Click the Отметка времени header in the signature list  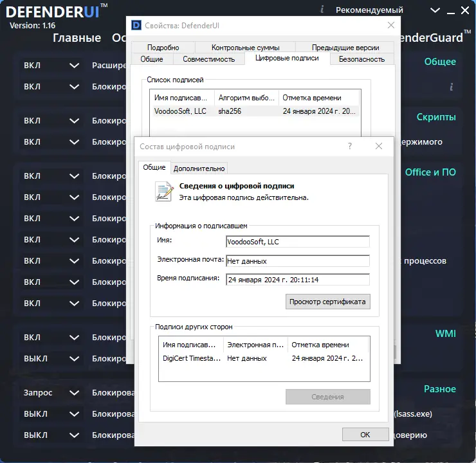(x=319, y=98)
